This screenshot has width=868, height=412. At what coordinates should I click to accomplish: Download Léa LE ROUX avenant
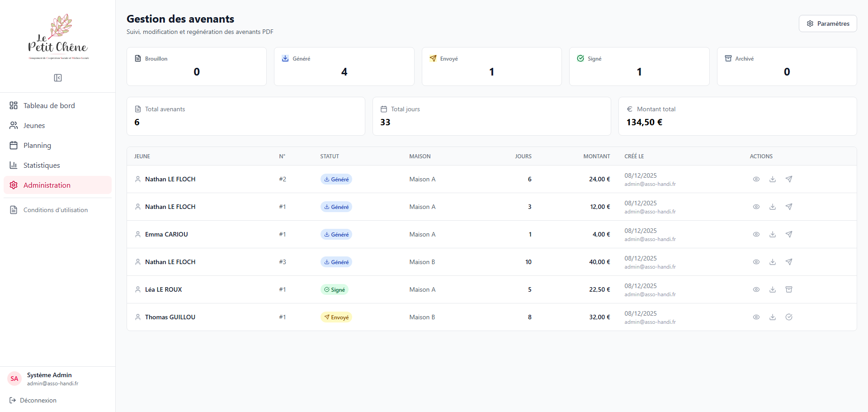[773, 289]
